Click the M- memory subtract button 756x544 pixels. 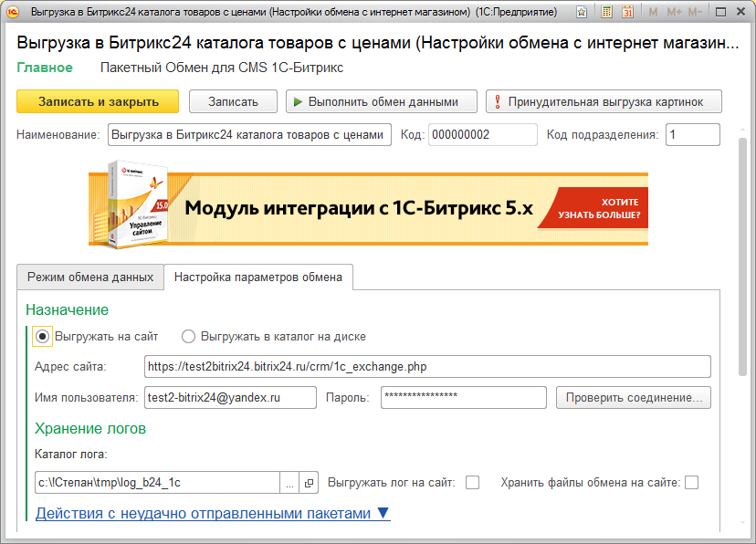point(695,12)
